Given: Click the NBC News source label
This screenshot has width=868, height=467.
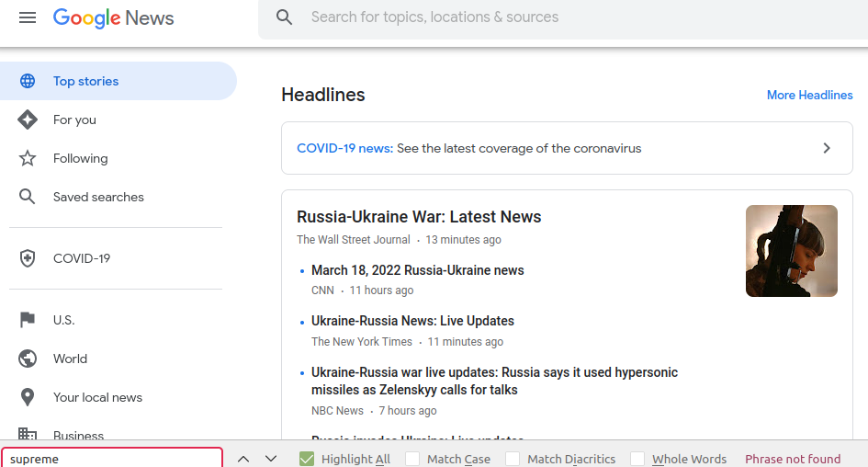Looking at the screenshot, I should pos(337,411).
